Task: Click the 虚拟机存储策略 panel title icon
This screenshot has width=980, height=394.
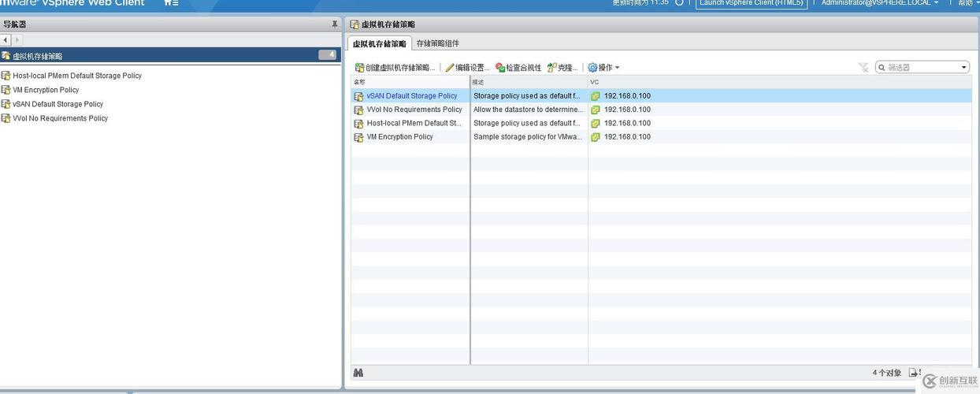Action: coord(355,24)
